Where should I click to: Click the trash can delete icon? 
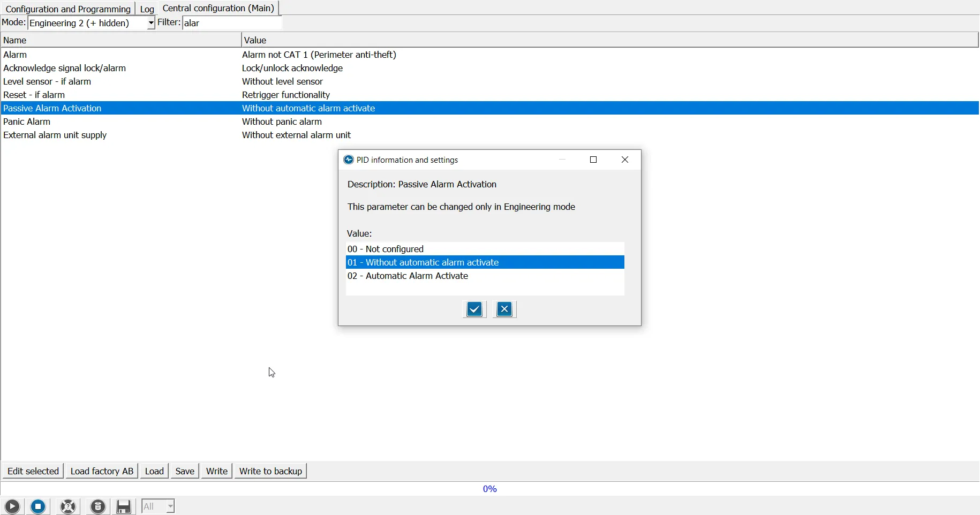(98, 506)
